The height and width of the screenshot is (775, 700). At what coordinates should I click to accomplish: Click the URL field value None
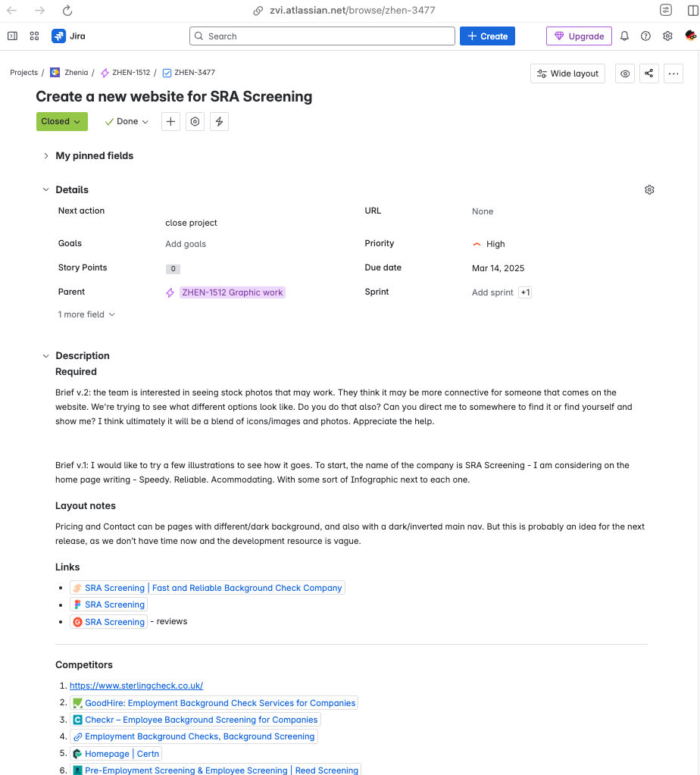[x=483, y=211]
